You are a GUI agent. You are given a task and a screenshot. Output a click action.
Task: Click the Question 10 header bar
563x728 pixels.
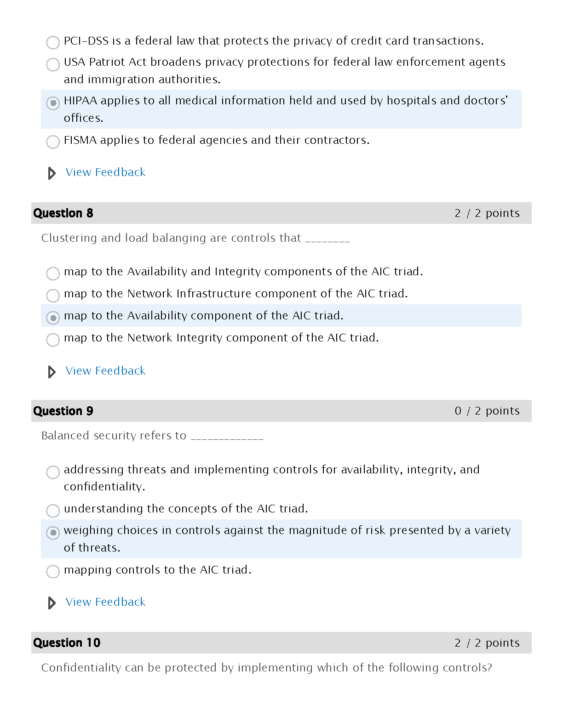pyautogui.click(x=281, y=643)
